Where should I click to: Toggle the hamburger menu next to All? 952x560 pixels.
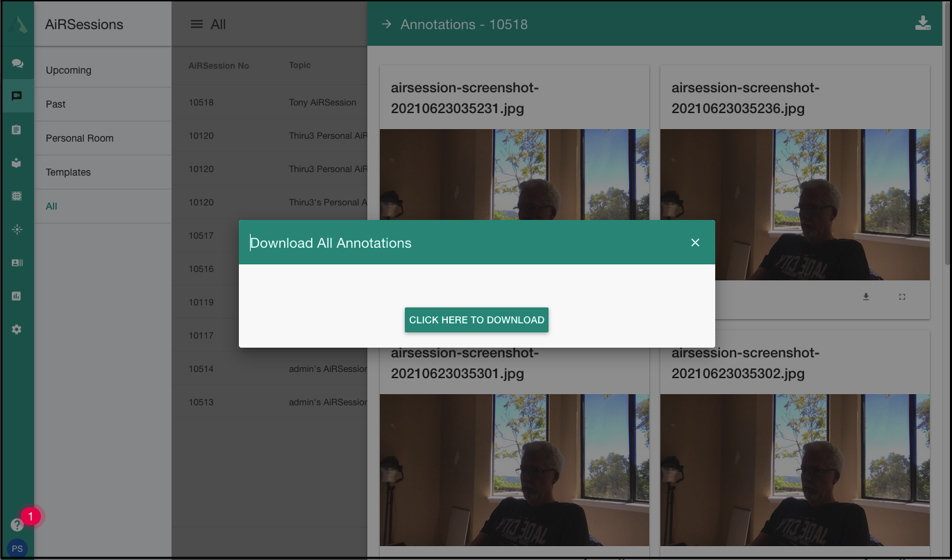[x=197, y=24]
